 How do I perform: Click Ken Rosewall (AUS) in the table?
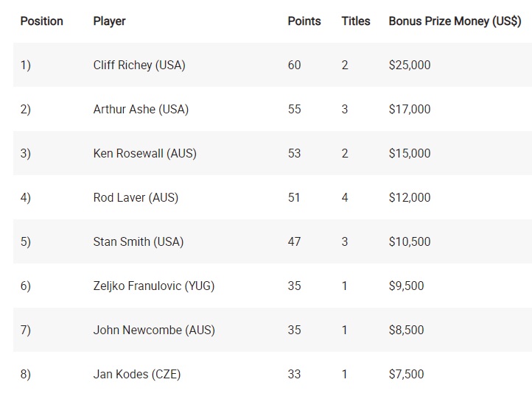tap(144, 153)
